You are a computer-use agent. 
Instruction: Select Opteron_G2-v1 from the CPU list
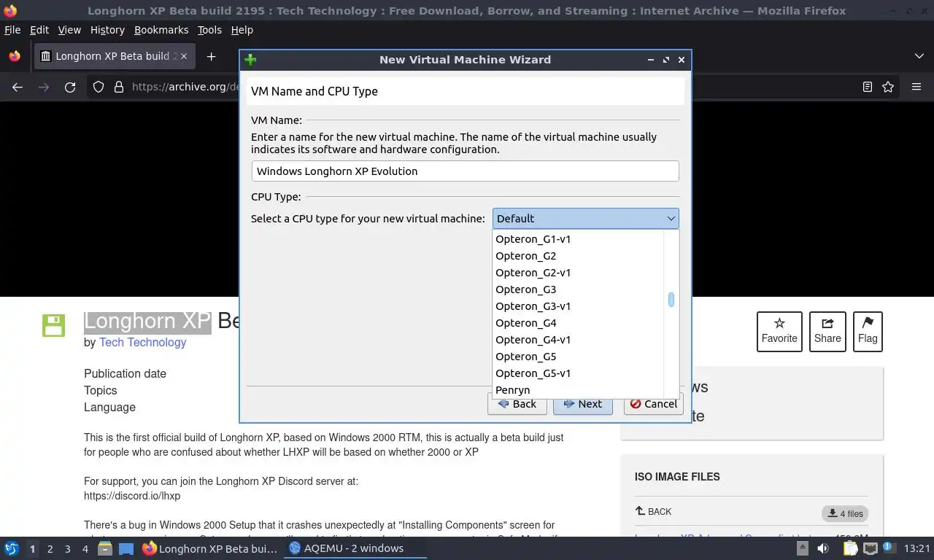click(579, 273)
